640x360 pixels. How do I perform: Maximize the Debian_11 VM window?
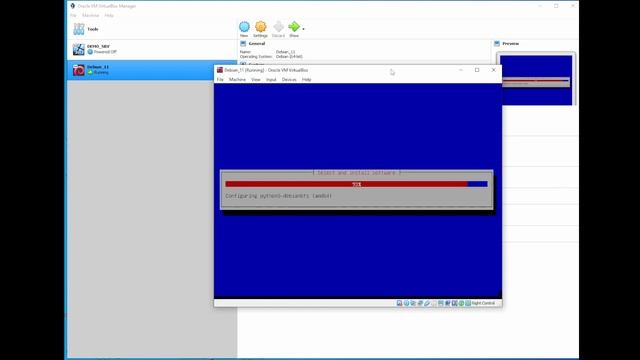[477, 70]
